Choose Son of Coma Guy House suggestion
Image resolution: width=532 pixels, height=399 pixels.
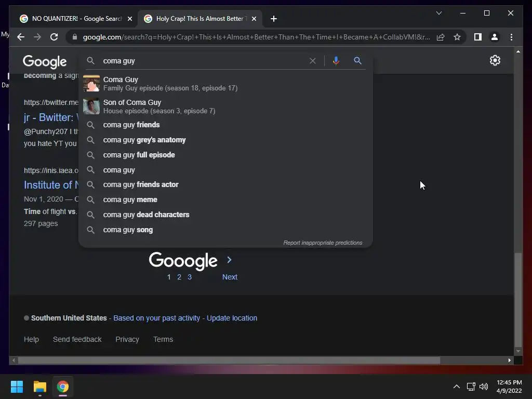225,107
